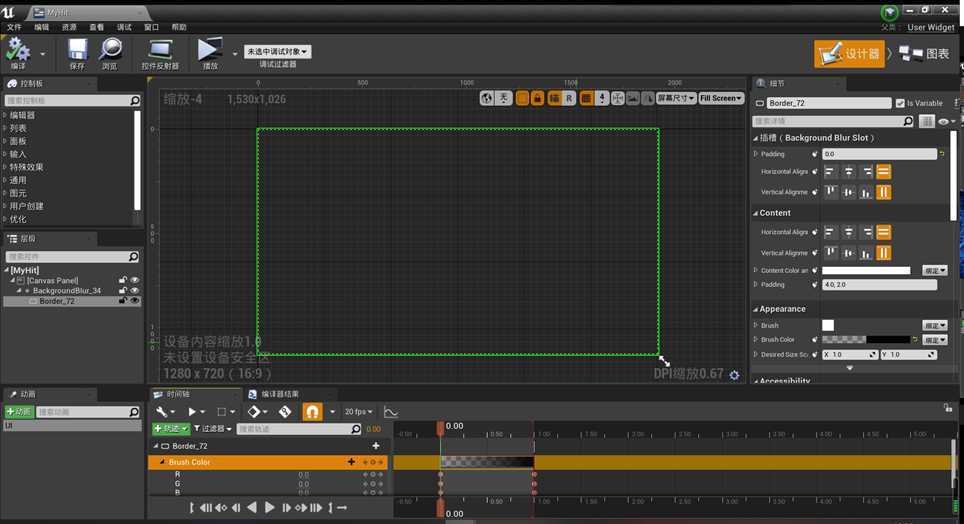Click the Border_72 name field in Details
964x524 pixels.
pos(829,103)
